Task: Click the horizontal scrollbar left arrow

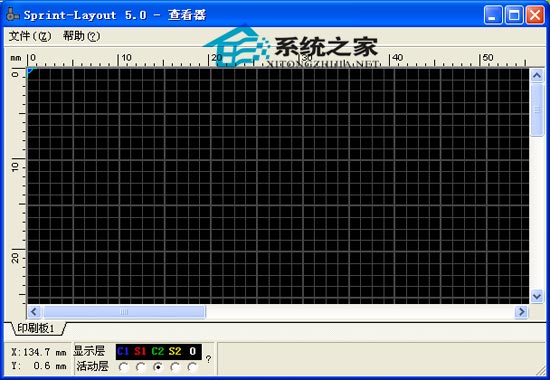Action: pyautogui.click(x=34, y=312)
